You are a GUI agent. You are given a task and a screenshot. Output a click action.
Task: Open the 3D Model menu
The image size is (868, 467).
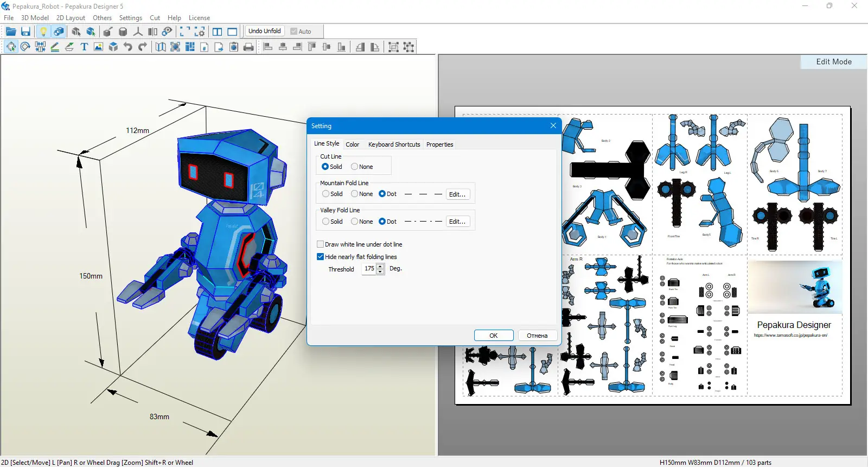35,18
